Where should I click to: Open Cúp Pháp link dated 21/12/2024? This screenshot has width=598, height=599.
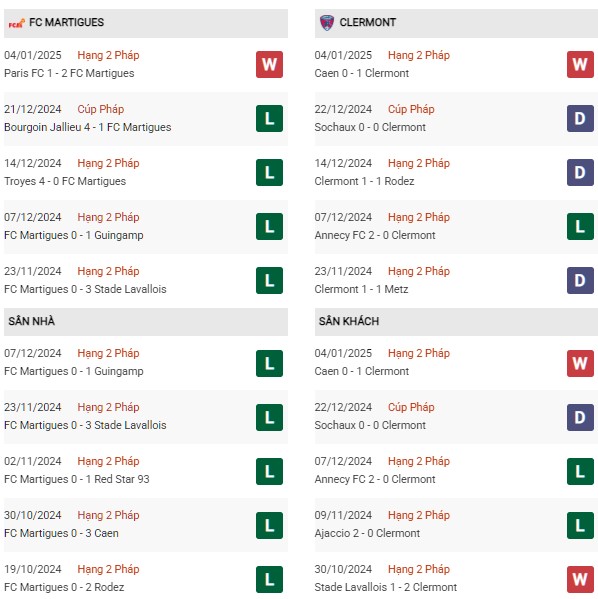click(x=100, y=109)
